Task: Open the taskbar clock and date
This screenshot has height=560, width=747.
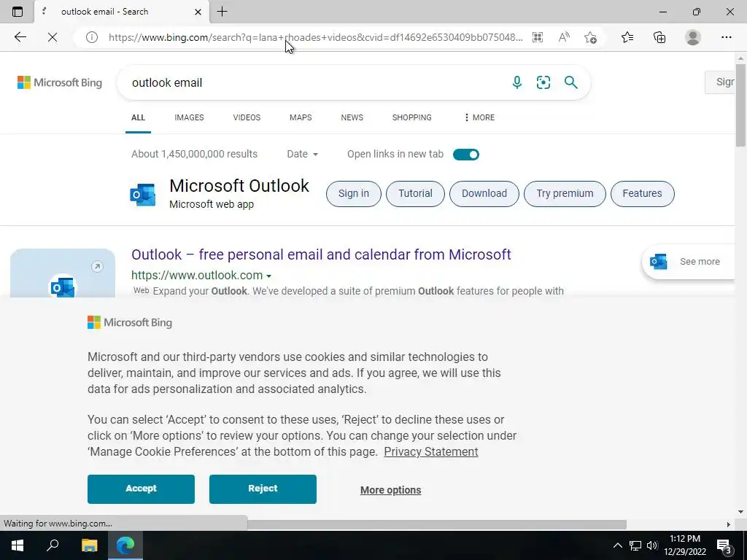Action: [685, 545]
